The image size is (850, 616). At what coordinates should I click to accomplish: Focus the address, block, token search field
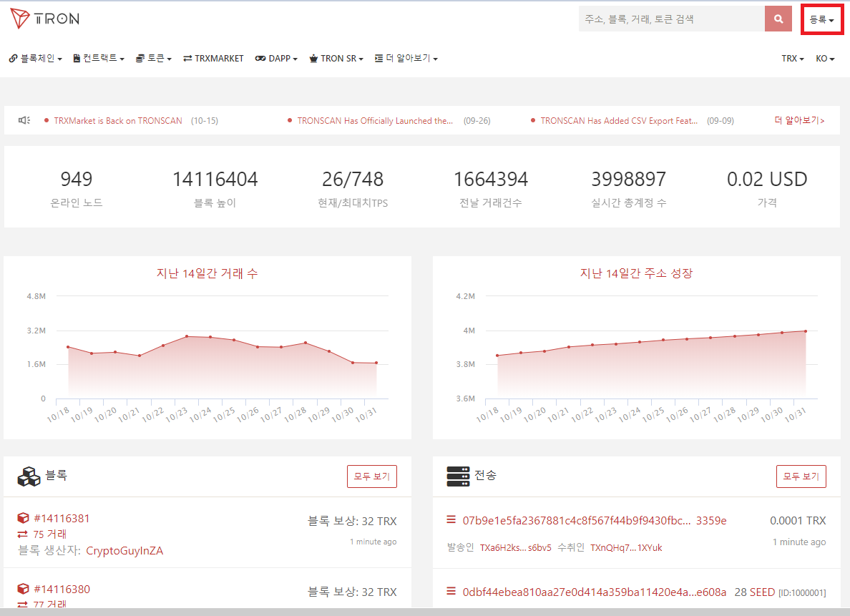point(672,19)
